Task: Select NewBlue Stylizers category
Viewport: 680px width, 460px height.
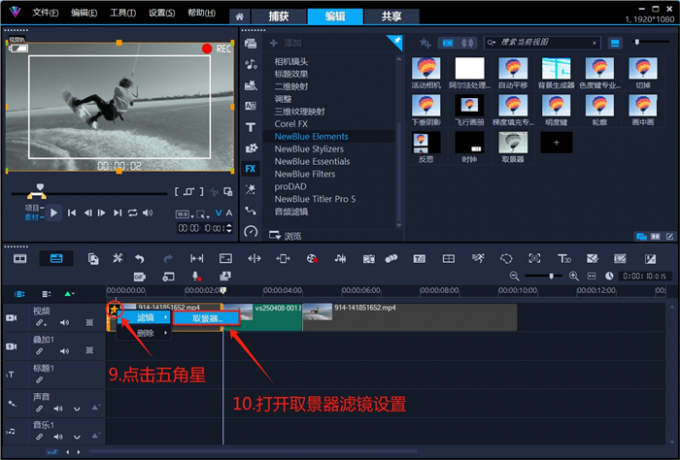Action: point(309,149)
